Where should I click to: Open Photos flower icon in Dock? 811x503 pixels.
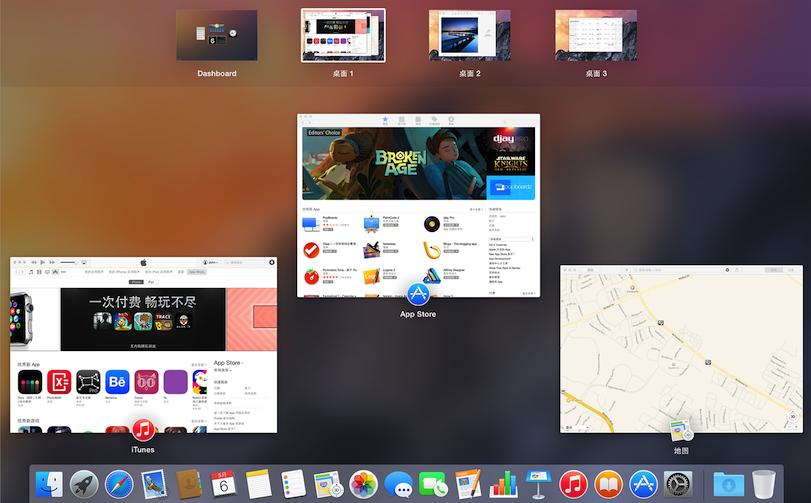pyautogui.click(x=363, y=484)
